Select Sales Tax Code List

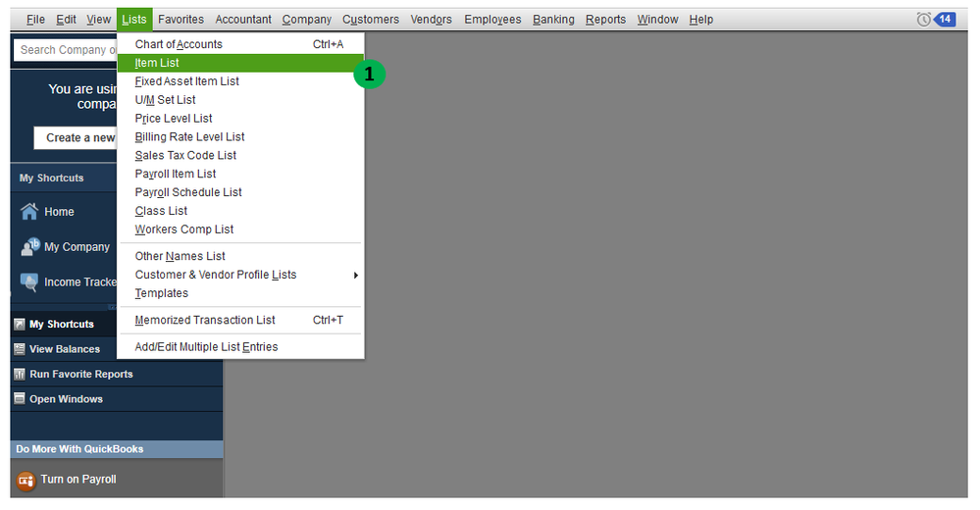(240, 156)
